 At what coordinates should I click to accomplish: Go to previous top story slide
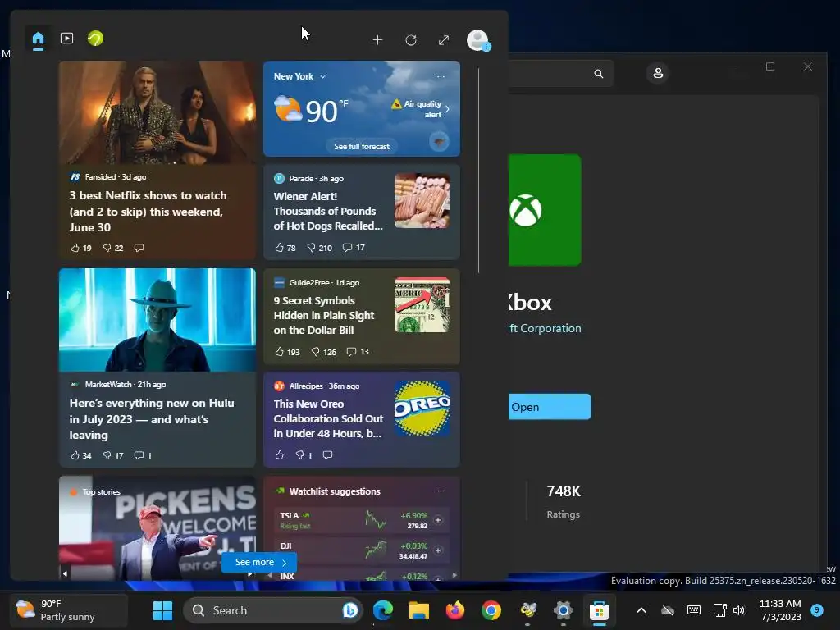tap(65, 573)
